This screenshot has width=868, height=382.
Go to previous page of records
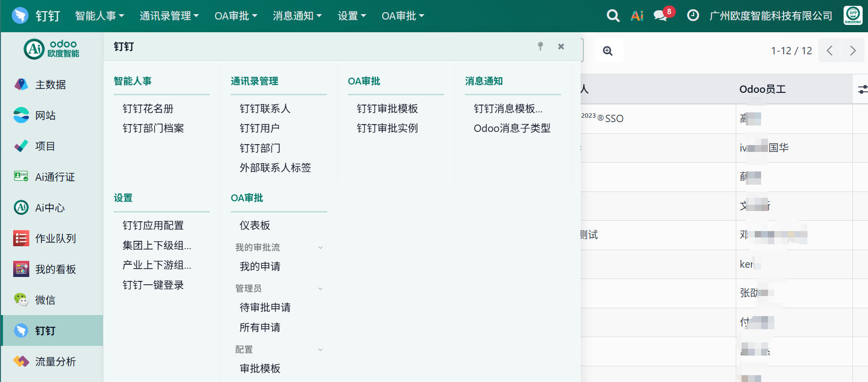coord(829,50)
